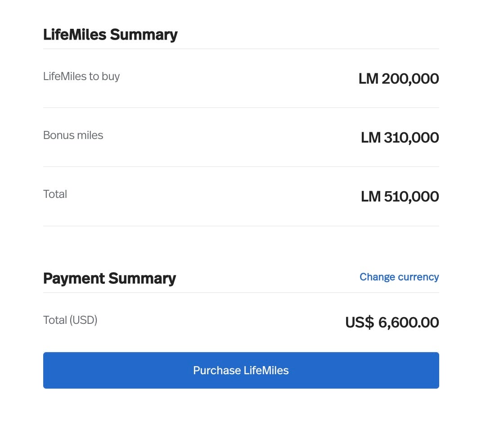Click the LM 310,000 bonus amount
Viewport: 486px width, 448px height.
pos(400,138)
